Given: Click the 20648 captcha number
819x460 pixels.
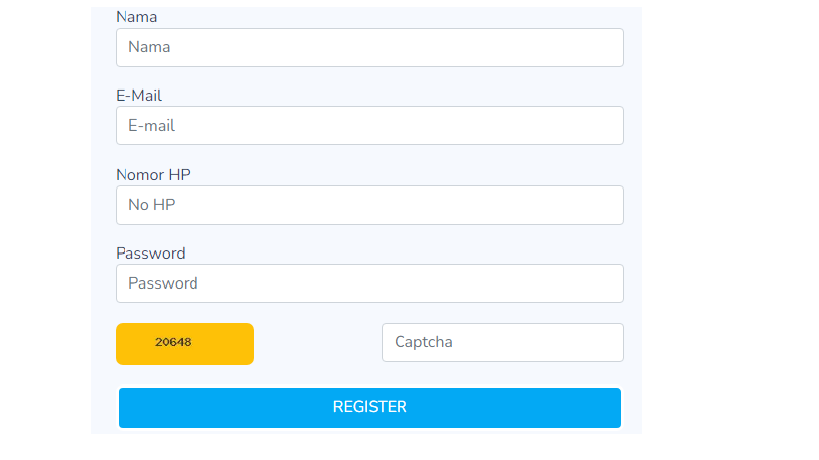Looking at the screenshot, I should click(173, 342).
